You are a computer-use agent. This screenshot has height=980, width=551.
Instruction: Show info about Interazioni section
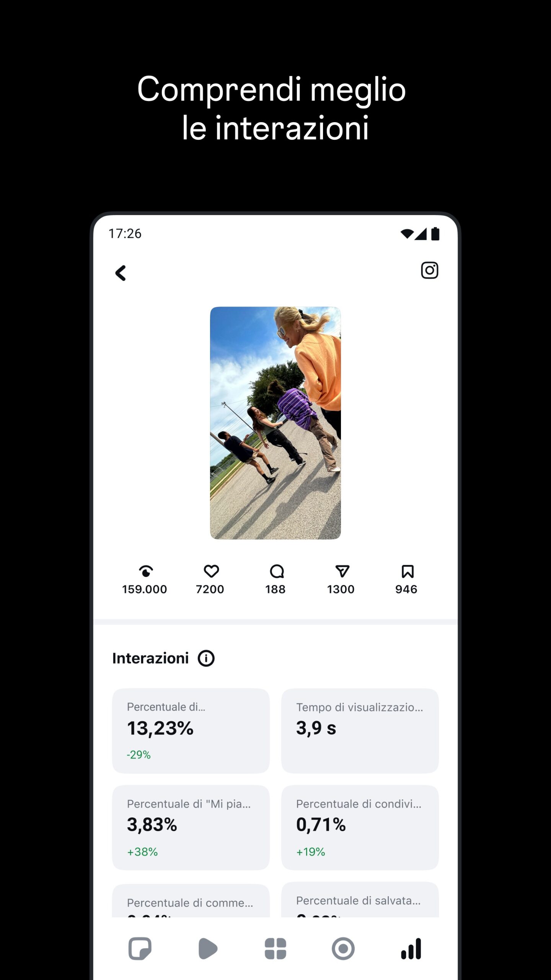point(206,658)
